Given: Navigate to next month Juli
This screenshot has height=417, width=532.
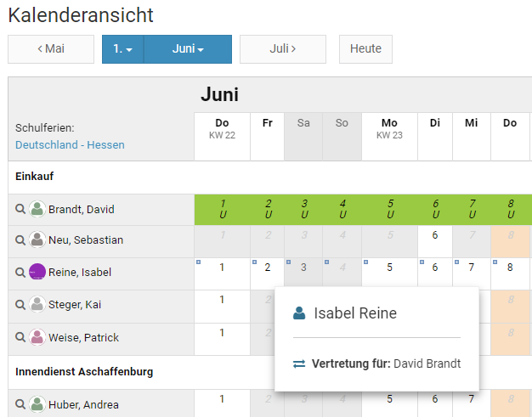Looking at the screenshot, I should pos(283,49).
